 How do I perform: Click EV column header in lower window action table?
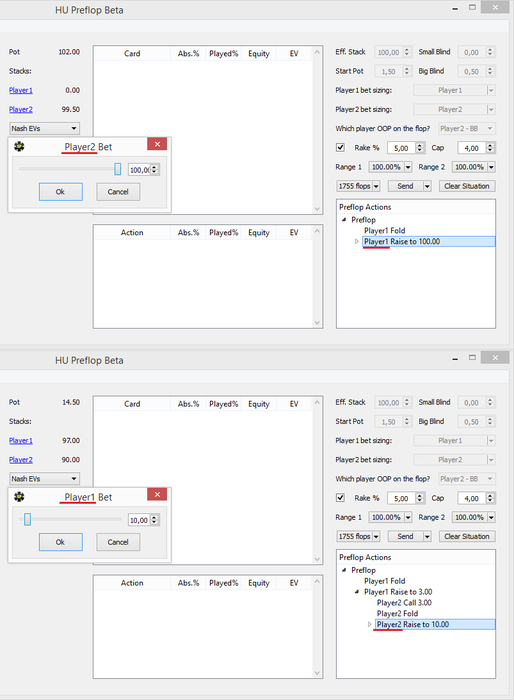point(294,583)
